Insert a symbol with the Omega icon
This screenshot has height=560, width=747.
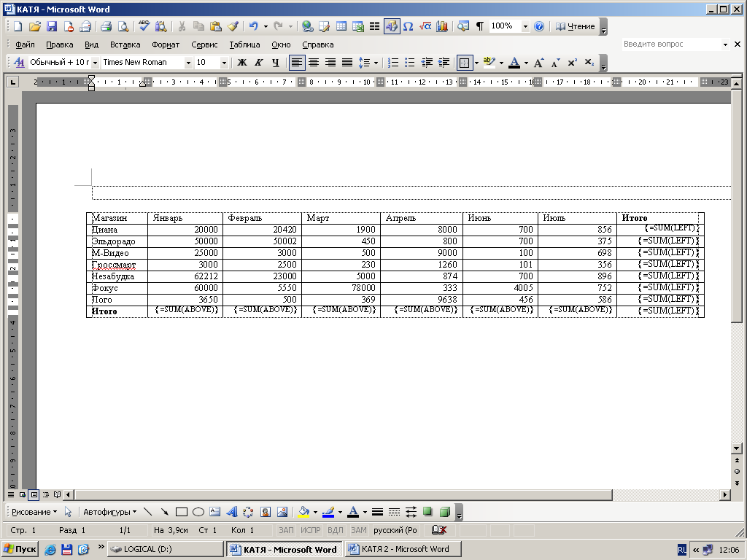pos(409,27)
